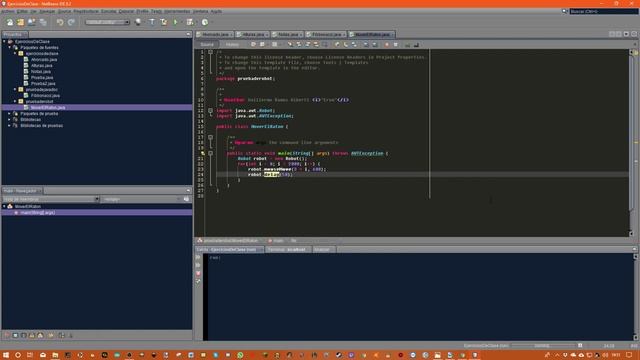This screenshot has width=640, height=360.
Task: Select main(String[] args) in the Navigator
Action: click(x=38, y=213)
